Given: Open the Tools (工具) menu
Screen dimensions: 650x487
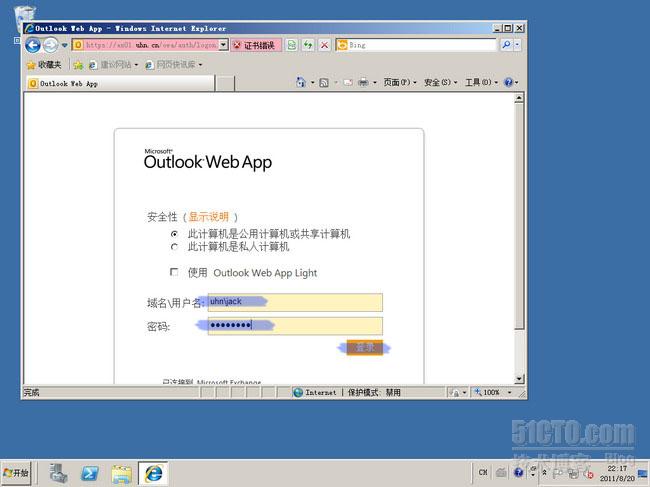Looking at the screenshot, I should pos(481,82).
